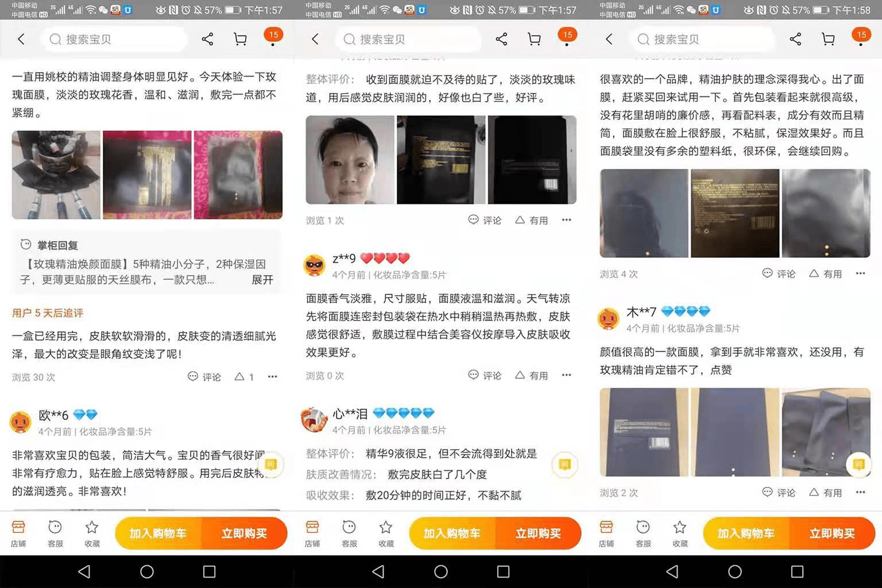
Task: Tap the floating 问 icon beside 心**泪's review
Action: pos(564,465)
